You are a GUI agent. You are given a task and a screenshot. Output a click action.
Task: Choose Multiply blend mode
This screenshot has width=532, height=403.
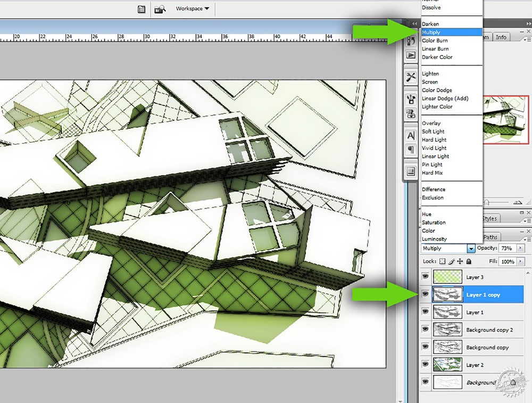pos(451,32)
